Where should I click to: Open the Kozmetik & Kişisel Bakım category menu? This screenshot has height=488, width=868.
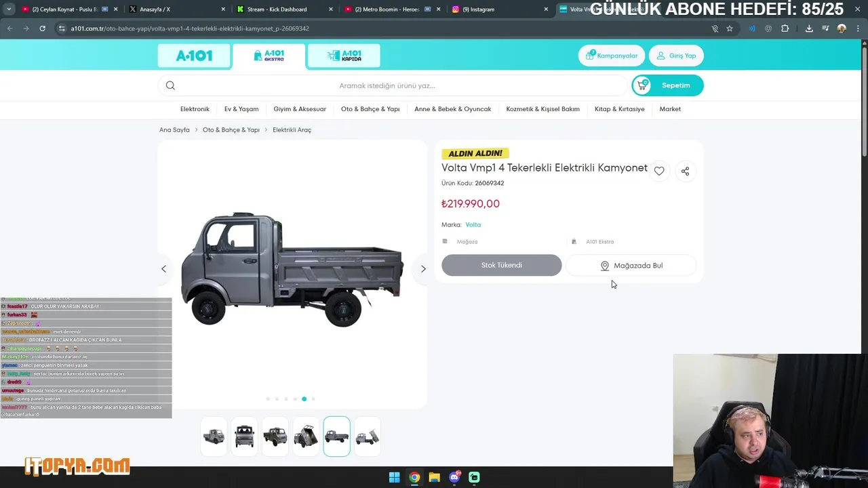point(542,109)
